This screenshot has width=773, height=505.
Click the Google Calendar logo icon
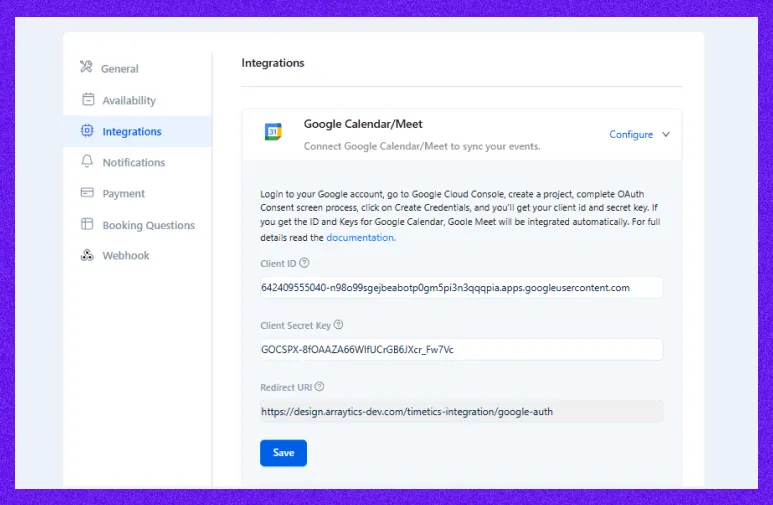click(273, 132)
